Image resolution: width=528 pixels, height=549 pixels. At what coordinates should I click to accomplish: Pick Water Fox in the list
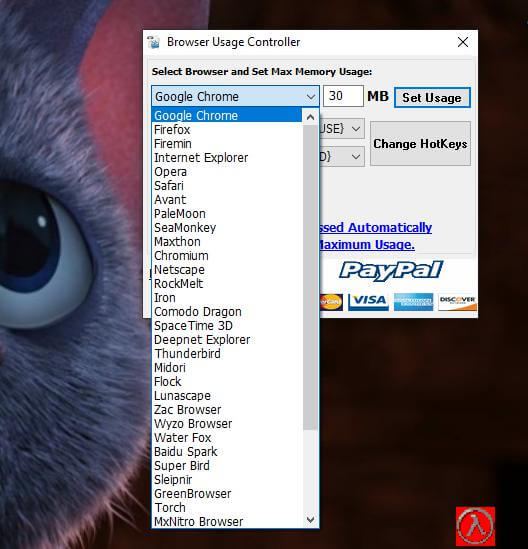[x=227, y=438]
